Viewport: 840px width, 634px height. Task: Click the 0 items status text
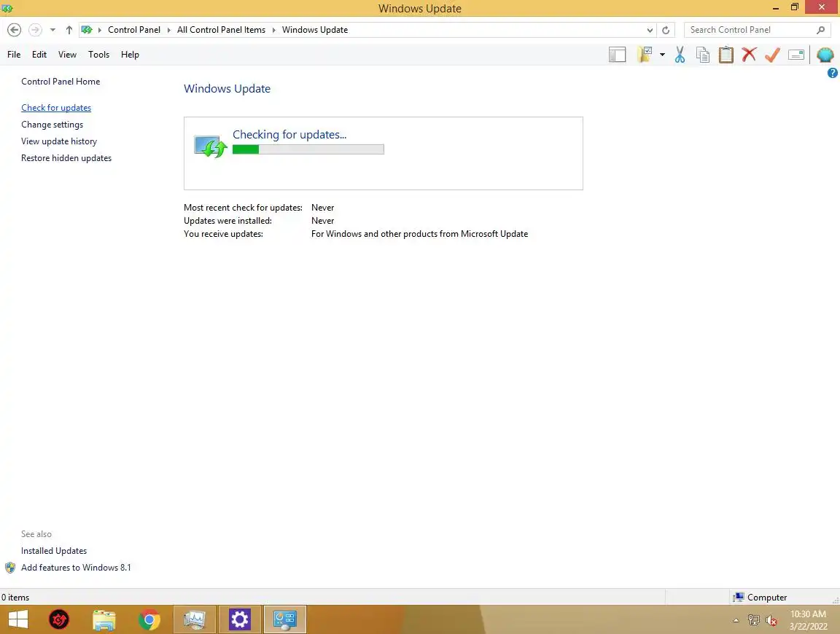pyautogui.click(x=15, y=598)
